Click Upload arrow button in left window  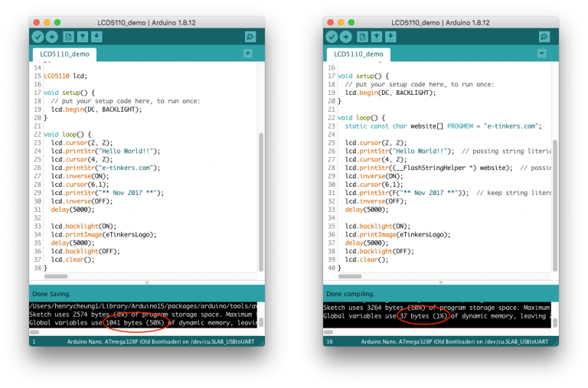[52, 37]
